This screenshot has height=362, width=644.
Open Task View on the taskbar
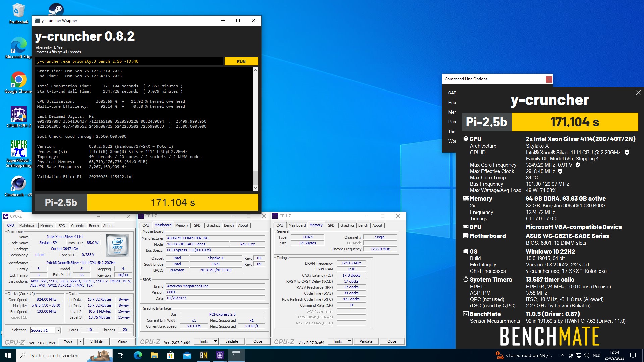click(121, 355)
